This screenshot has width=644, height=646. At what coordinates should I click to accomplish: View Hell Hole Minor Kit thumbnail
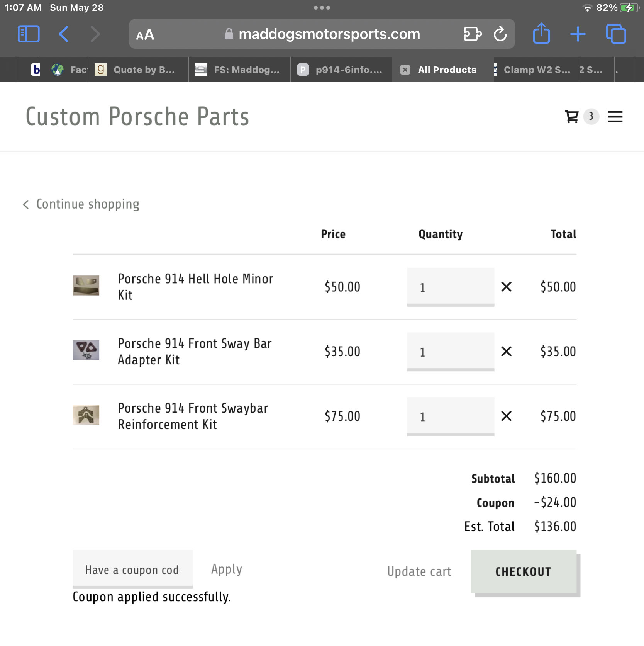click(x=86, y=286)
